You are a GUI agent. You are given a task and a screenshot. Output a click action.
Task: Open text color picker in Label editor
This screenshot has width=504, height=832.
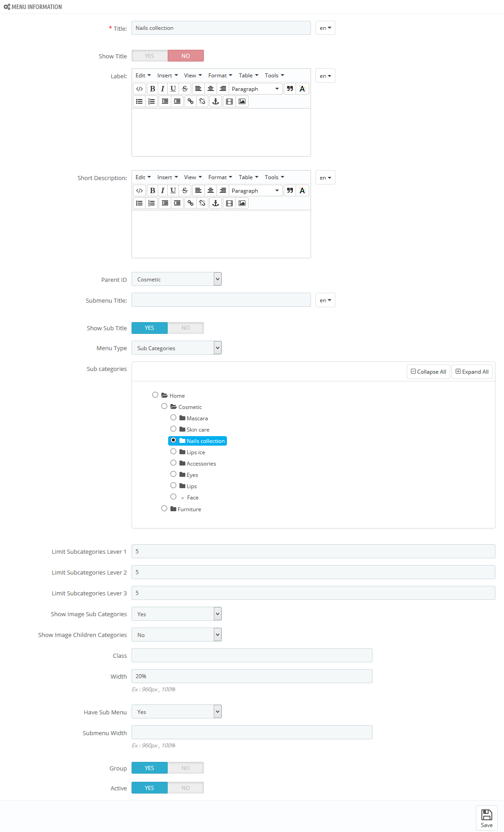(302, 89)
